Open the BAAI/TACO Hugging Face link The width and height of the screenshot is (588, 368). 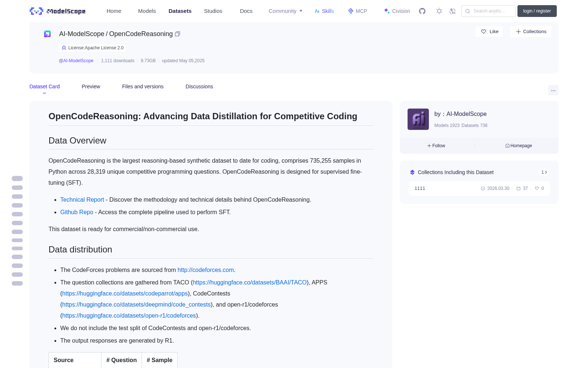(250, 282)
